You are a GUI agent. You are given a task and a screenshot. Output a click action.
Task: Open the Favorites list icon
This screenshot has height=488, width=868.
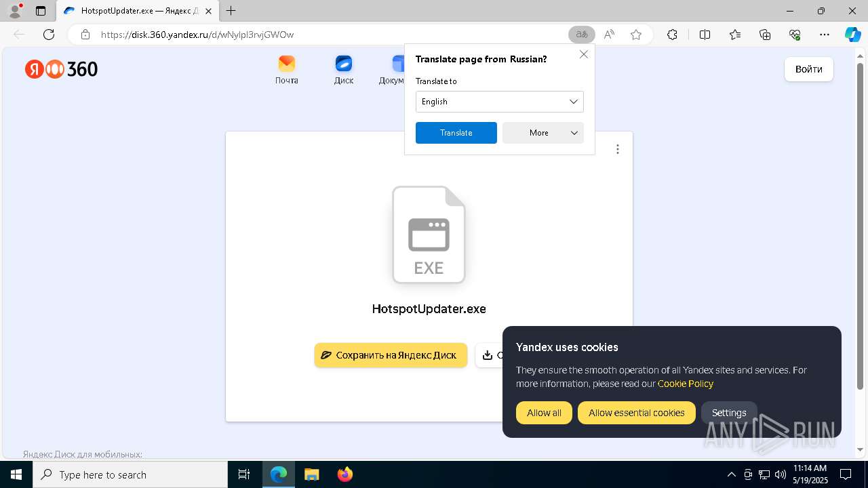[x=735, y=35]
